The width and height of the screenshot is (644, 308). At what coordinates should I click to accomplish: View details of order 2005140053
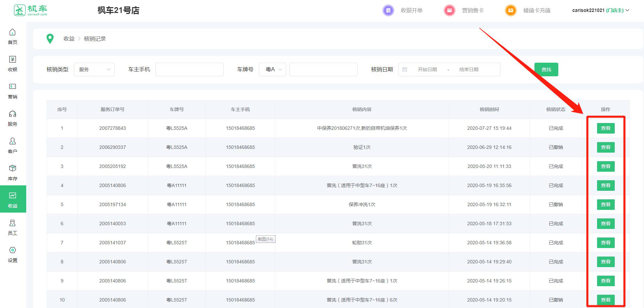pos(606,224)
